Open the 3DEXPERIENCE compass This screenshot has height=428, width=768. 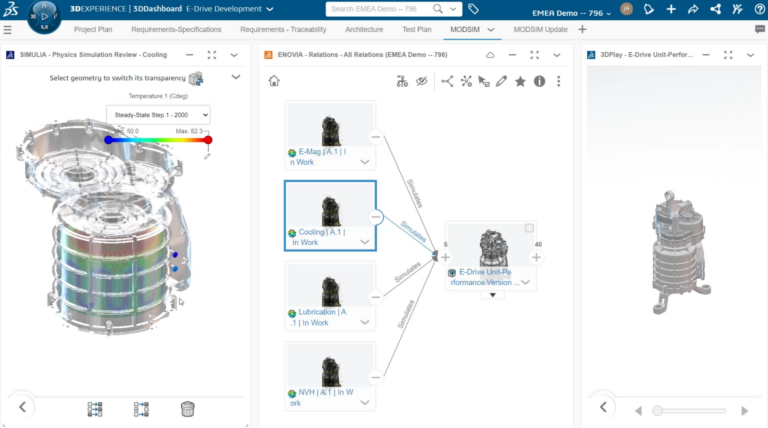click(x=44, y=17)
